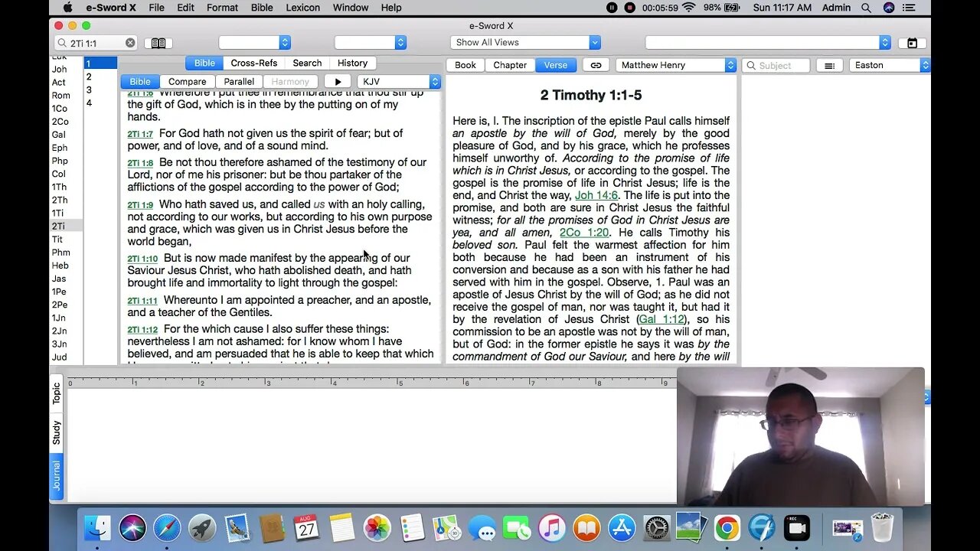Click the play button beside KJV
Image resolution: width=980 pixels, height=551 pixels.
[338, 81]
